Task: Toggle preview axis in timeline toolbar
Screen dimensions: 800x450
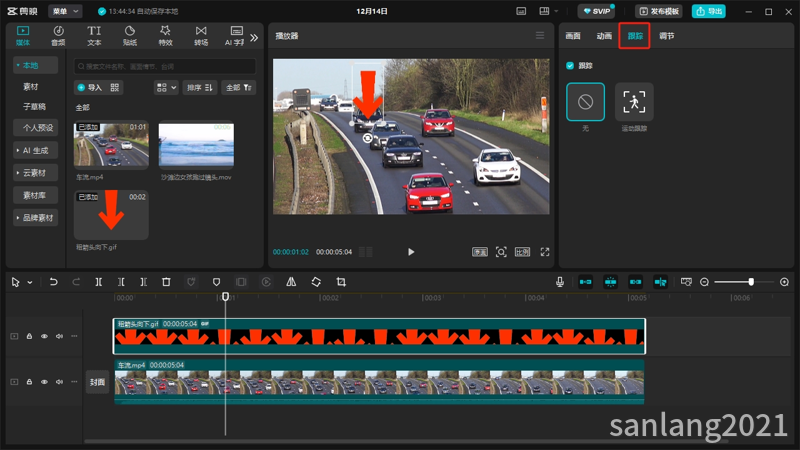Action: [x=660, y=282]
